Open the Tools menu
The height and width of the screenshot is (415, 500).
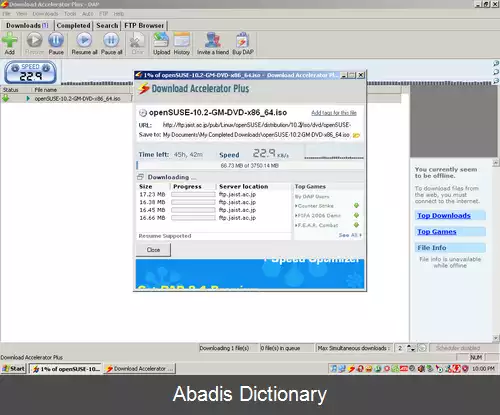click(70, 14)
